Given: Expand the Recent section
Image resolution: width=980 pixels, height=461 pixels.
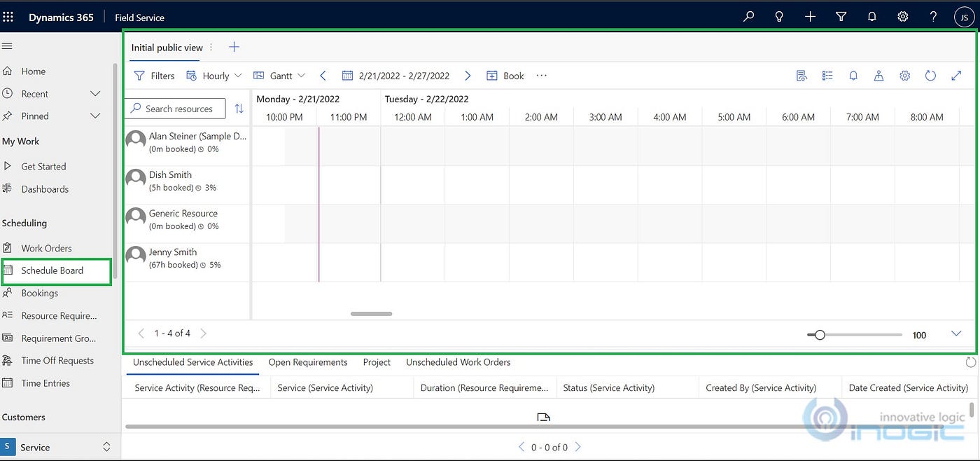Looking at the screenshot, I should coord(95,94).
